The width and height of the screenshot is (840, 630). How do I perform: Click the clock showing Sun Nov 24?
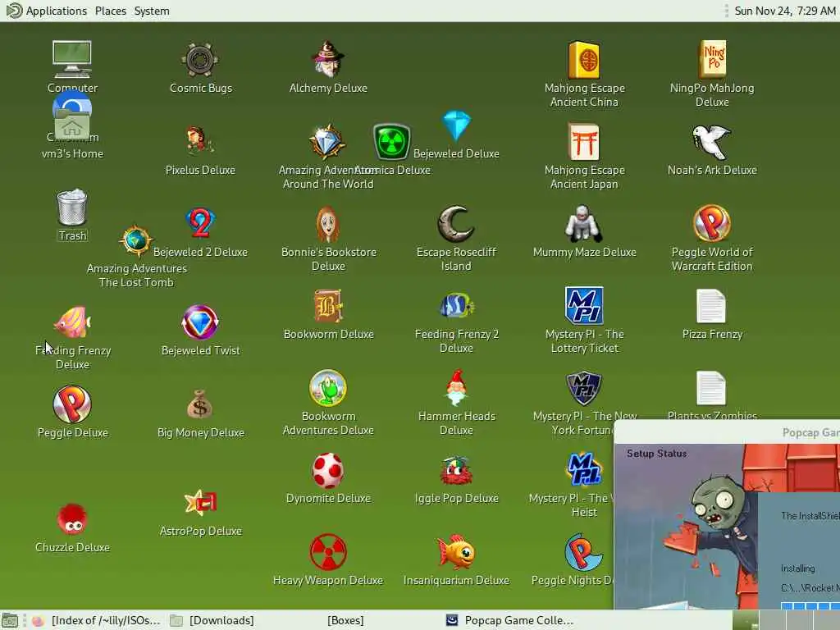[785, 11]
